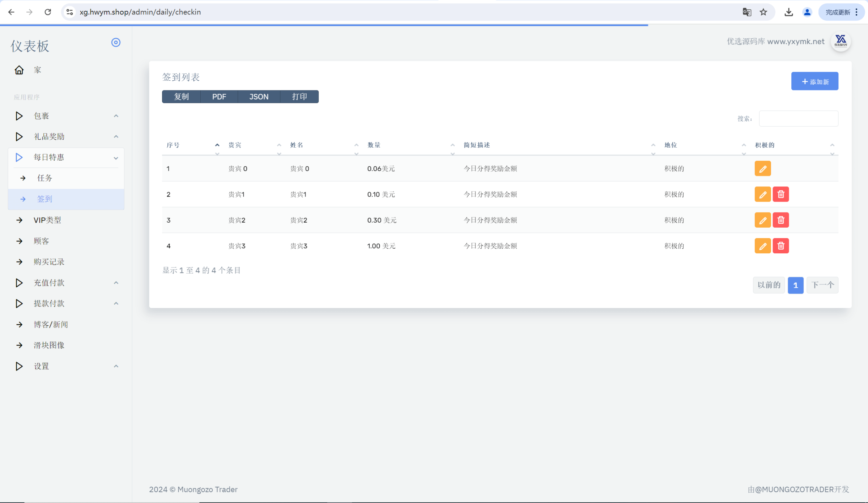Click the trash icon for 贵宾3 row
The height and width of the screenshot is (503, 868).
pos(780,246)
